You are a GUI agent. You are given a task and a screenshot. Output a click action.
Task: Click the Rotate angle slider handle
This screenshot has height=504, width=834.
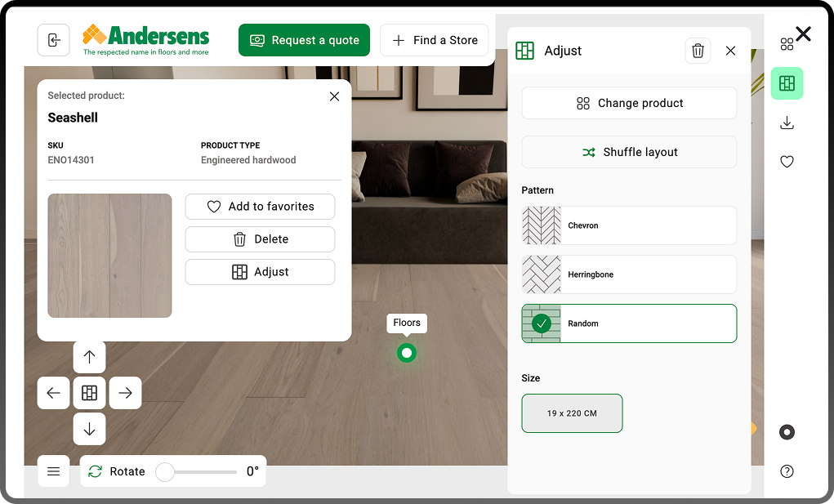[x=165, y=471]
